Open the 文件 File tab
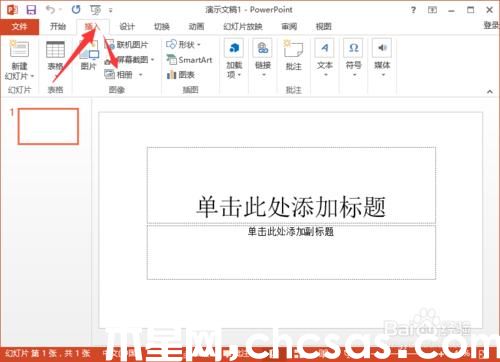The height and width of the screenshot is (362, 500). pyautogui.click(x=19, y=27)
